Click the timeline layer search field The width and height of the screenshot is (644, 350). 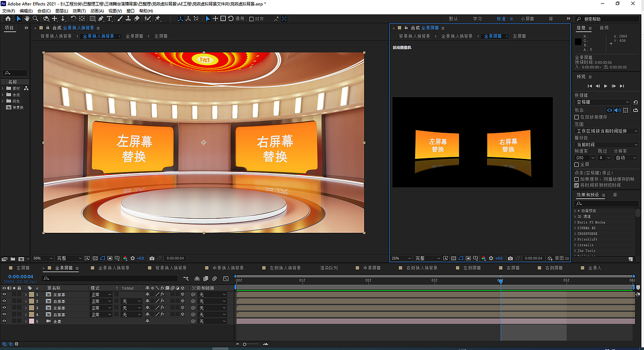[x=110, y=278]
